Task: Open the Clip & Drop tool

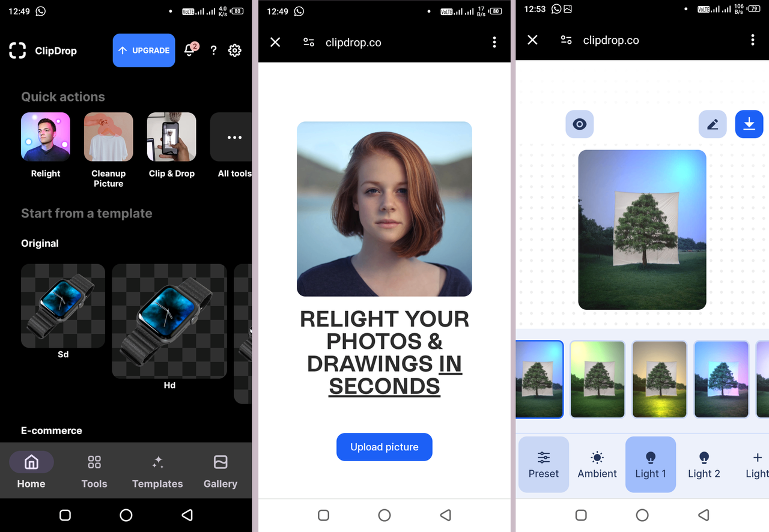Action: pos(171,136)
